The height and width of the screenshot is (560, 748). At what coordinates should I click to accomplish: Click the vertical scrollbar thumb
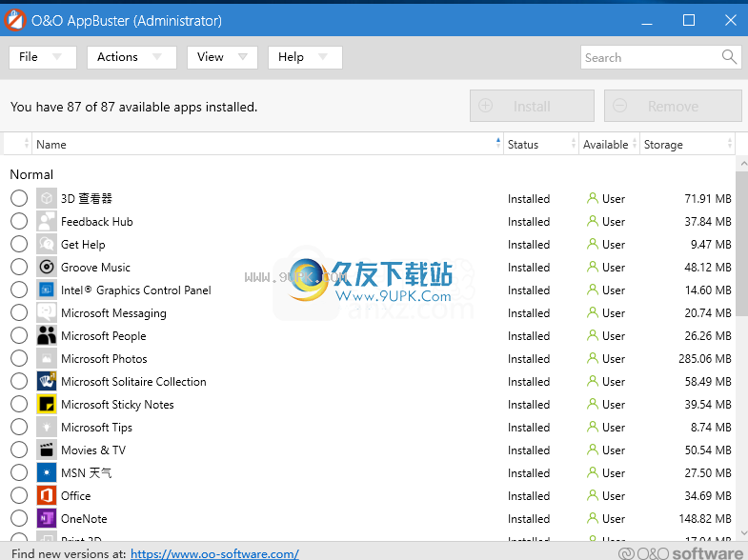click(741, 243)
